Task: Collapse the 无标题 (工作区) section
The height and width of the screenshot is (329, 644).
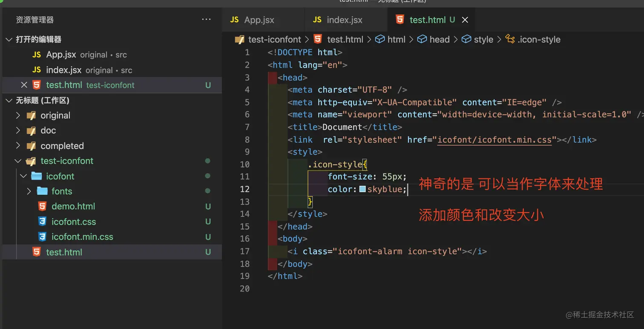Action: pos(9,101)
